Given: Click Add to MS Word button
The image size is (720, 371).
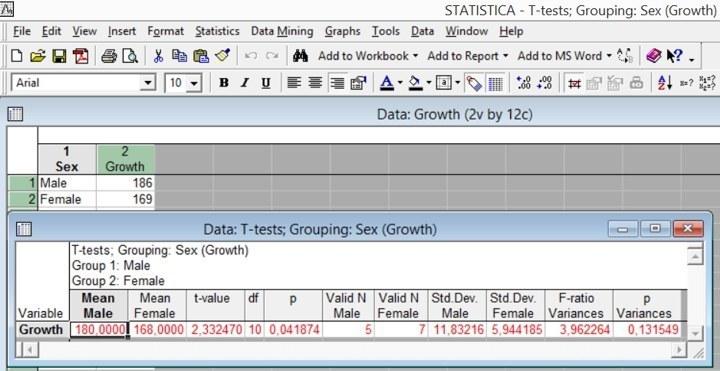Looking at the screenshot, I should (x=560, y=56).
